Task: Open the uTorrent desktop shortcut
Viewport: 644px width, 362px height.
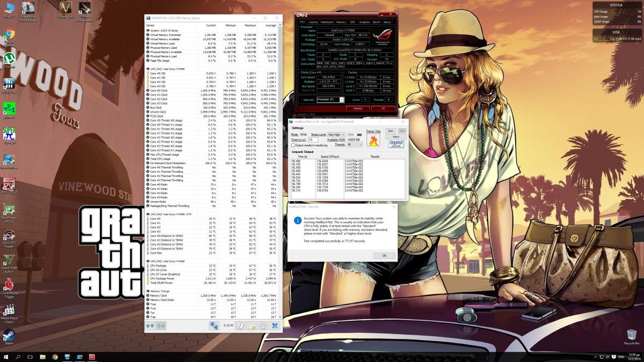Action: tap(9, 62)
